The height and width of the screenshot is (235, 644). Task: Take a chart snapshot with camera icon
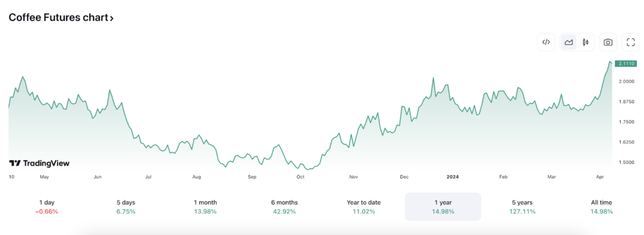point(608,42)
